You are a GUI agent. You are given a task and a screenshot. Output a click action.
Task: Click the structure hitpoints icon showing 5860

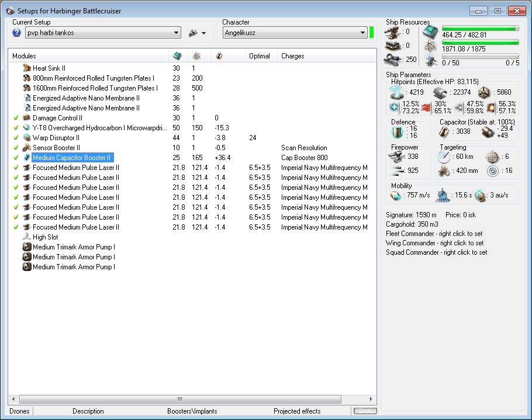tap(484, 92)
